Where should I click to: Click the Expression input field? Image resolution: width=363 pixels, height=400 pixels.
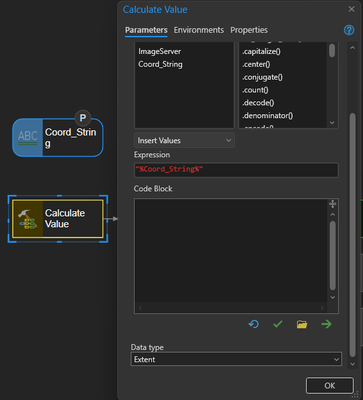(x=236, y=170)
